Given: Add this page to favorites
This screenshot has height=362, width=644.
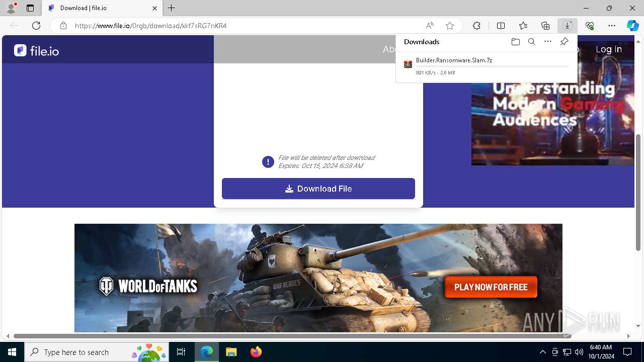Looking at the screenshot, I should (x=450, y=26).
